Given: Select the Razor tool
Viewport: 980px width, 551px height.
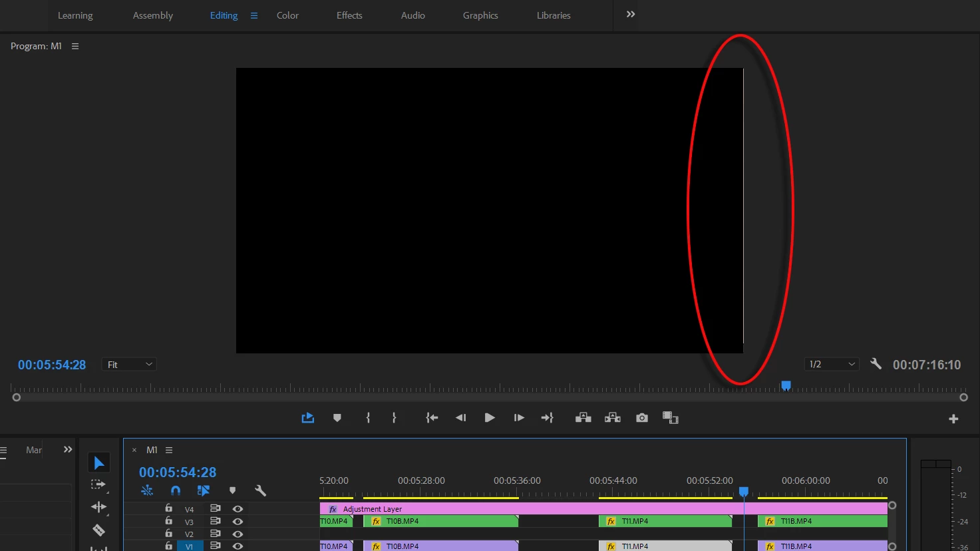Looking at the screenshot, I should point(98,530).
